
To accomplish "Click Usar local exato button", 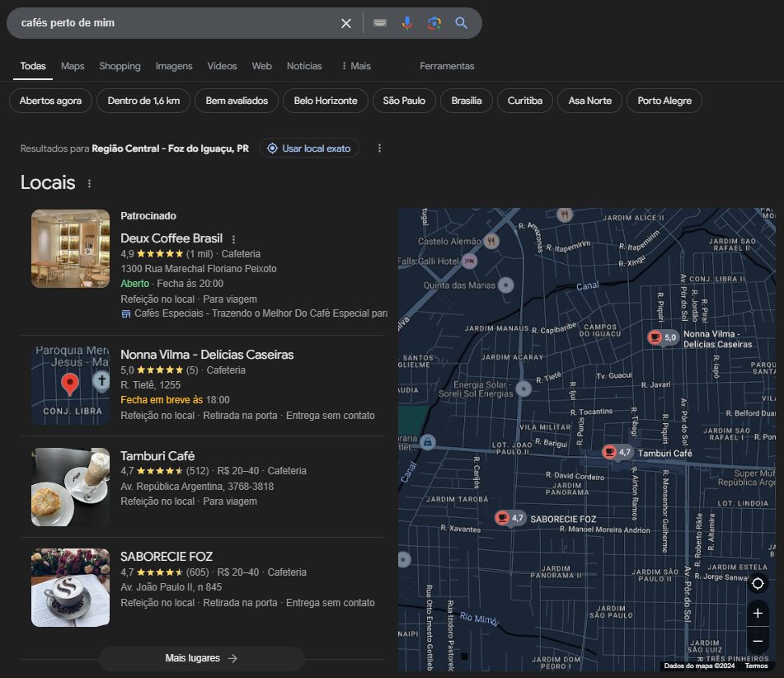I will click(x=309, y=148).
